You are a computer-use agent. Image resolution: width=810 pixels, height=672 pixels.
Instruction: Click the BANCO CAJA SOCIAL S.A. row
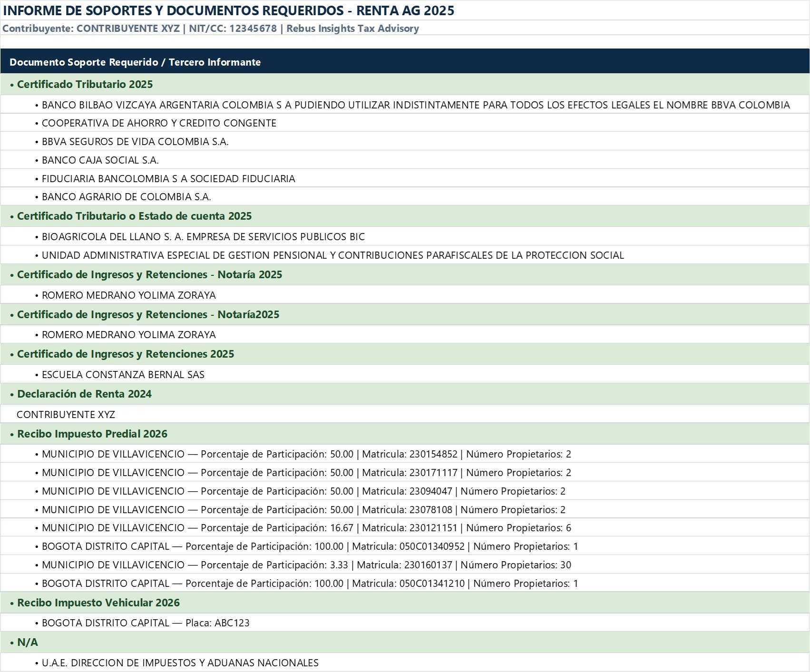click(x=405, y=160)
